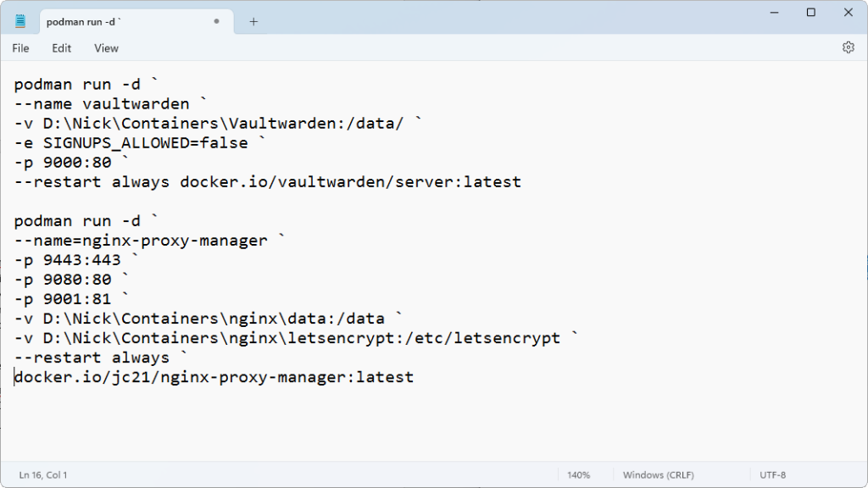
Task: Click Windows (CRLF) line ending indicator
Action: 660,475
